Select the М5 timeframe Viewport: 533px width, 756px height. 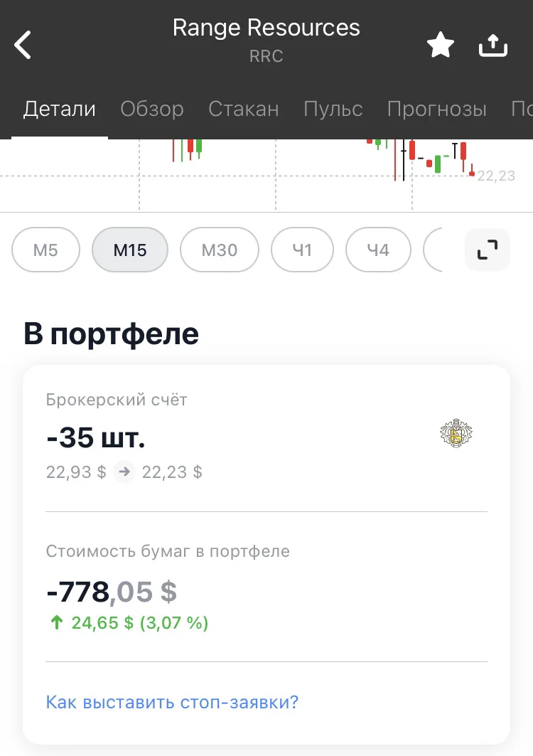45,250
